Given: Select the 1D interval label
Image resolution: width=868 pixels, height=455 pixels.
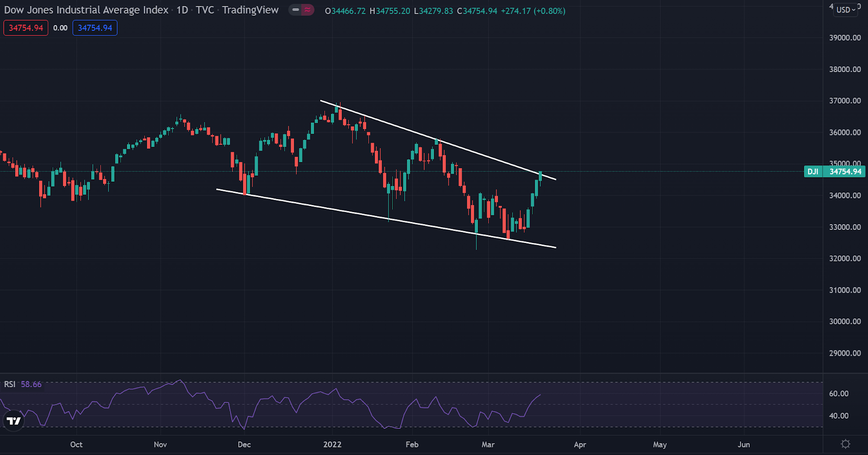Looking at the screenshot, I should click(x=182, y=10).
